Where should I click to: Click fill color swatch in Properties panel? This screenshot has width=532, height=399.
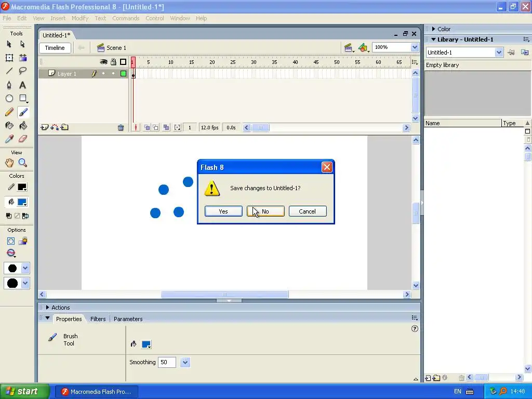pyautogui.click(x=146, y=344)
